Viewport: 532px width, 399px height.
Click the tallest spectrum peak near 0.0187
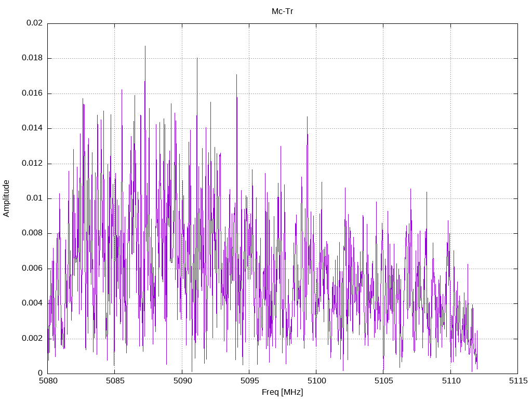coord(145,46)
